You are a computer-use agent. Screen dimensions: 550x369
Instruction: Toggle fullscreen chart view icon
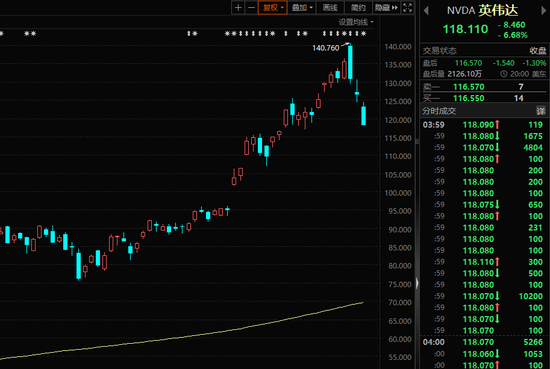pos(407,8)
